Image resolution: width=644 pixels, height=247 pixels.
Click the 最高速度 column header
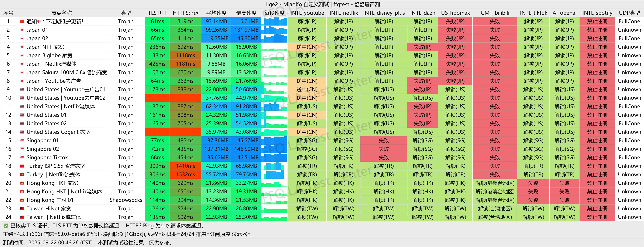(247, 13)
